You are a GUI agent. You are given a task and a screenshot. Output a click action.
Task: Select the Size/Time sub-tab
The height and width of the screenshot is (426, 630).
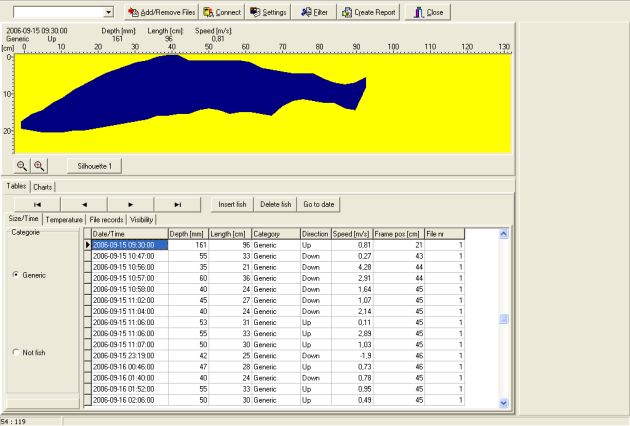coord(24,218)
